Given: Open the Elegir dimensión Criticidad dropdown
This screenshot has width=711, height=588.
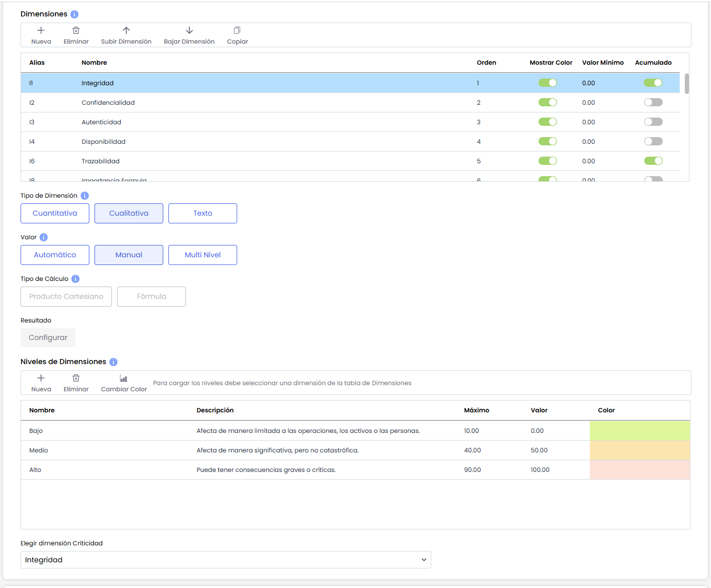Looking at the screenshot, I should tap(225, 560).
